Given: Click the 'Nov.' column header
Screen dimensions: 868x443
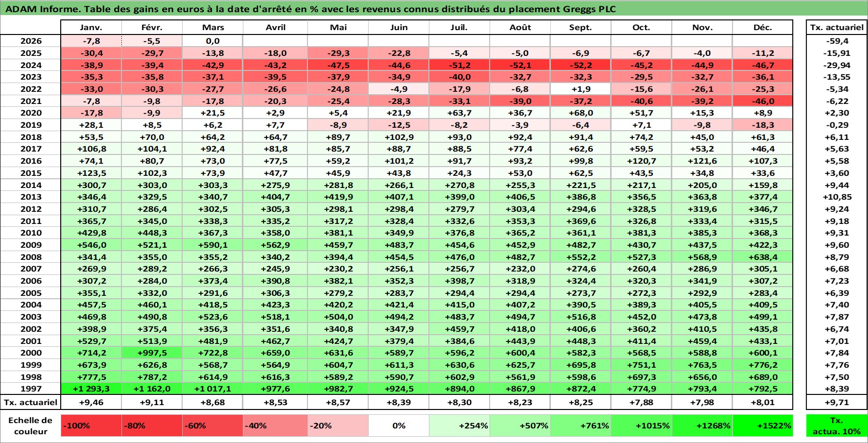Looking at the screenshot, I should 702,28.
